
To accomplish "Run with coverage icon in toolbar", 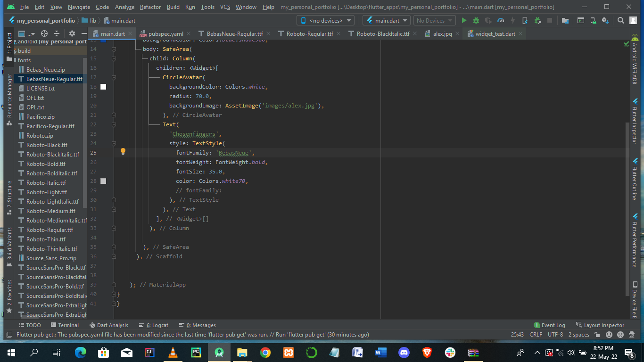I will coord(488,21).
